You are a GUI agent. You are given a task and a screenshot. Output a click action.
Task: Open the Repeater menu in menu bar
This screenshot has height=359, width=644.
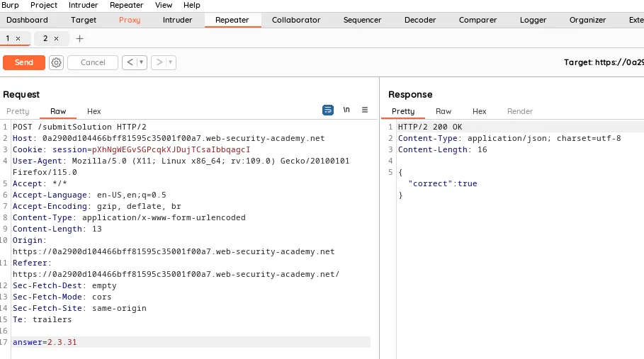pyautogui.click(x=126, y=6)
